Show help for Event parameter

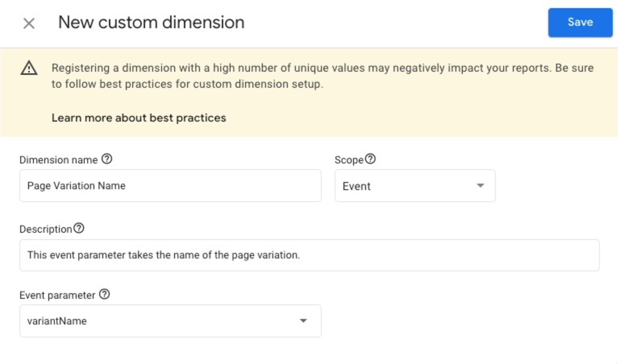tap(104, 294)
